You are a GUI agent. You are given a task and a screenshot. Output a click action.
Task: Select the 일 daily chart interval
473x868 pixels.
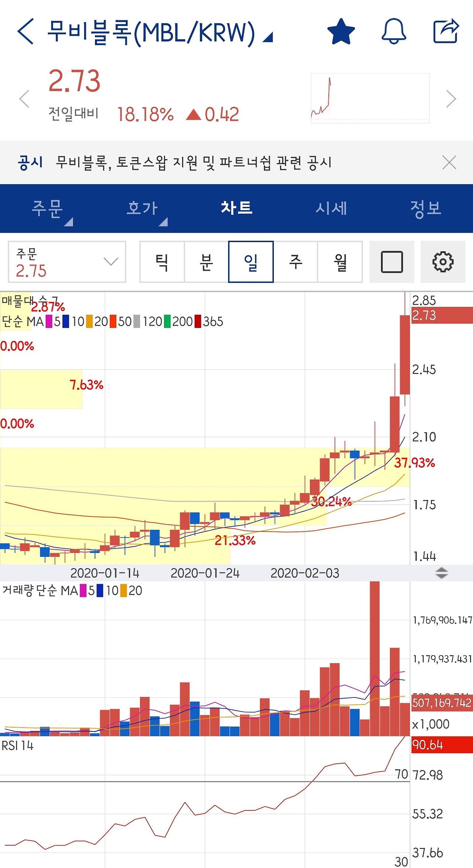pyautogui.click(x=251, y=262)
